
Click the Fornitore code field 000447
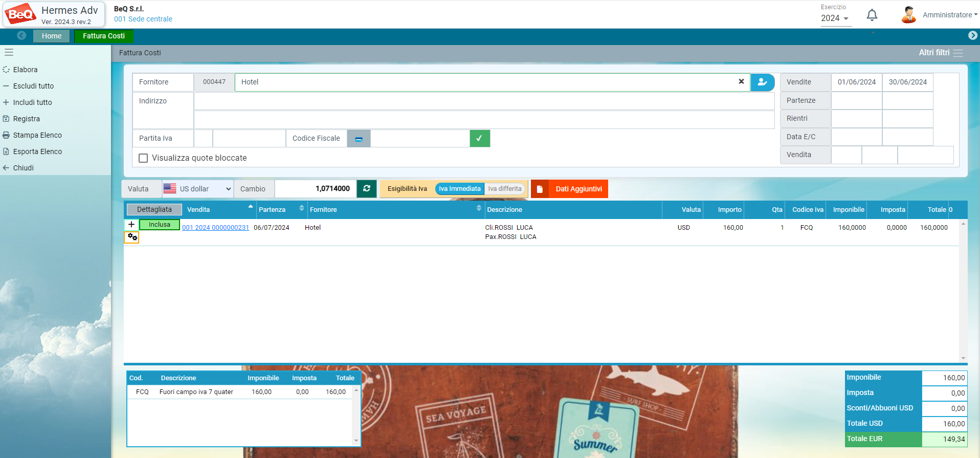tap(214, 82)
